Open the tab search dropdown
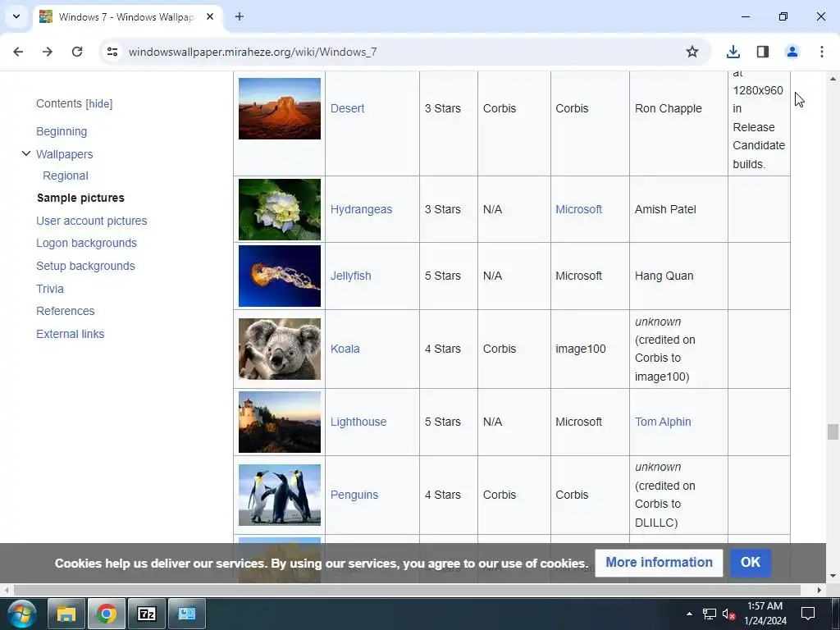Viewport: 840px width, 630px height. pyautogui.click(x=16, y=16)
